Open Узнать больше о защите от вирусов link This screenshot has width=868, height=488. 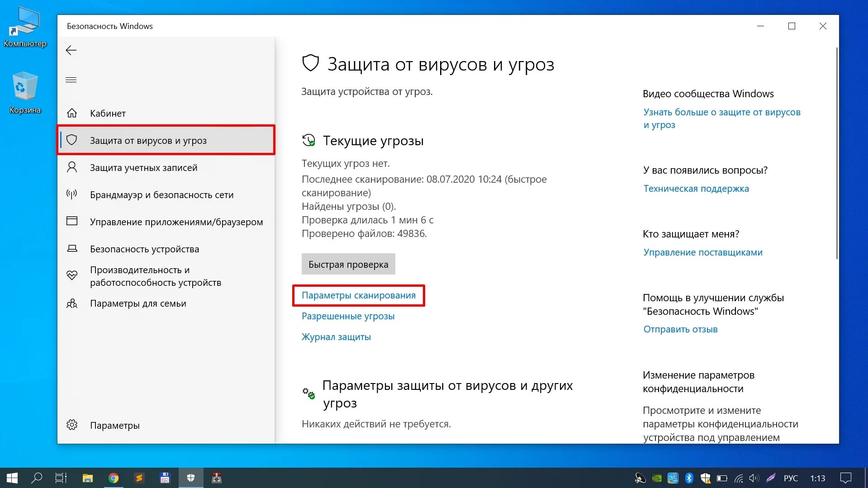[x=722, y=118]
